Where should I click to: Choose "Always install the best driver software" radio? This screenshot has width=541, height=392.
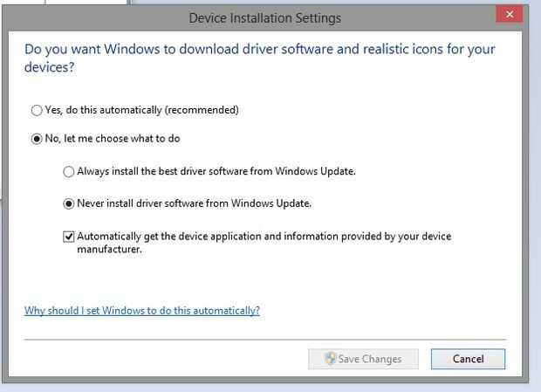tap(68, 172)
